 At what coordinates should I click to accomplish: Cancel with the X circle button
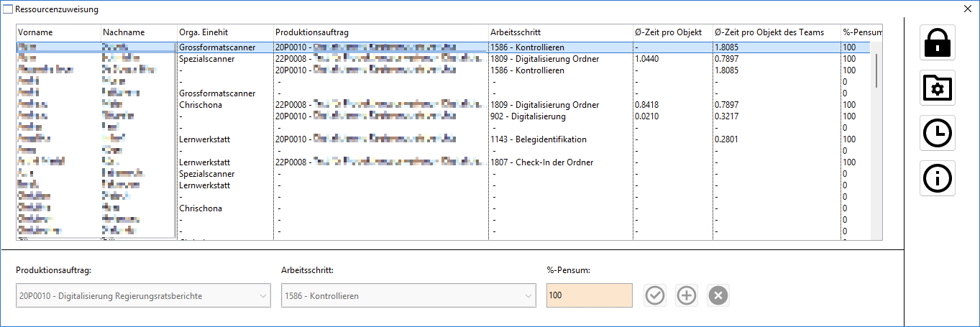pos(718,295)
